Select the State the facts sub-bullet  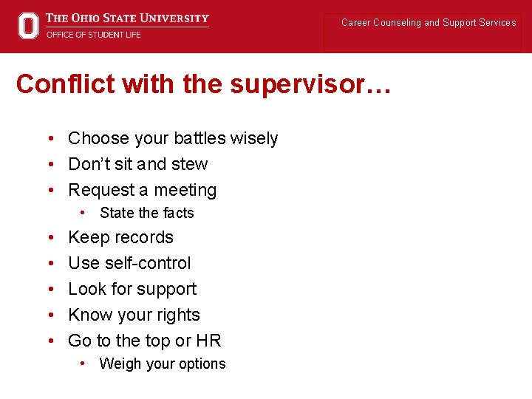tap(147, 213)
